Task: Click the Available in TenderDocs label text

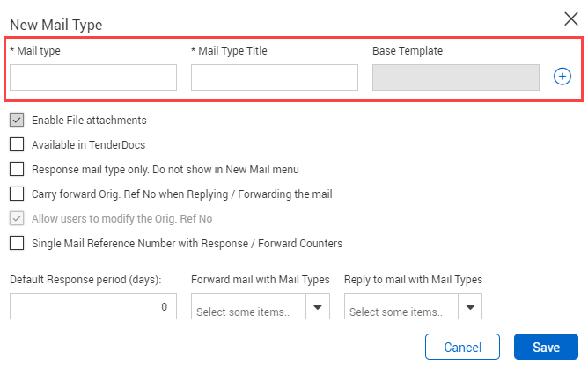Action: pyautogui.click(x=88, y=145)
